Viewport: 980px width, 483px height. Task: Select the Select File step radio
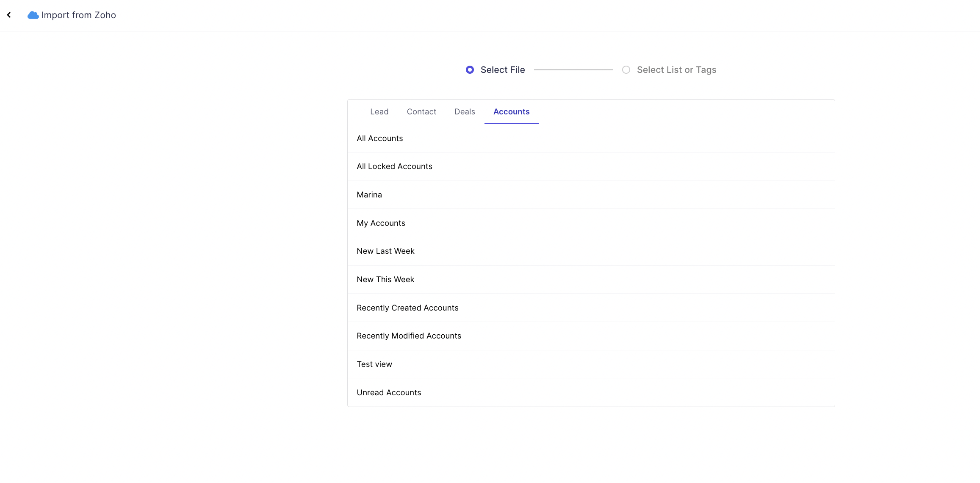tap(470, 70)
